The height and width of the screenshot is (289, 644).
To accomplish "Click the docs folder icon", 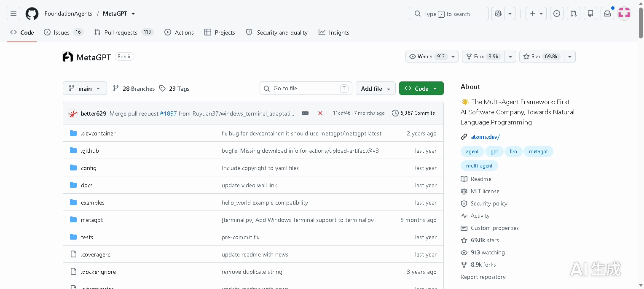I will pyautogui.click(x=73, y=185).
